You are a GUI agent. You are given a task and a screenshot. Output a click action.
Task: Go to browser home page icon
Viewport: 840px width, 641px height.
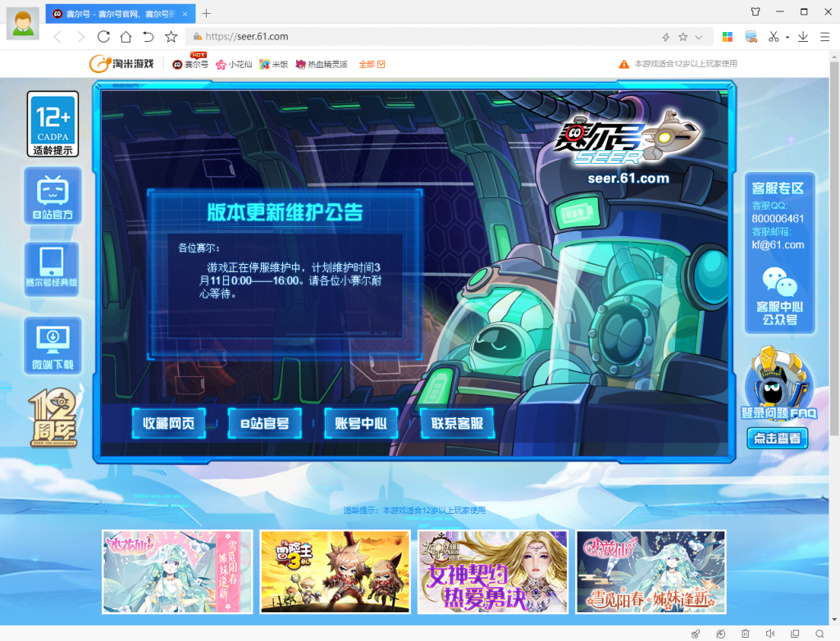tap(126, 36)
